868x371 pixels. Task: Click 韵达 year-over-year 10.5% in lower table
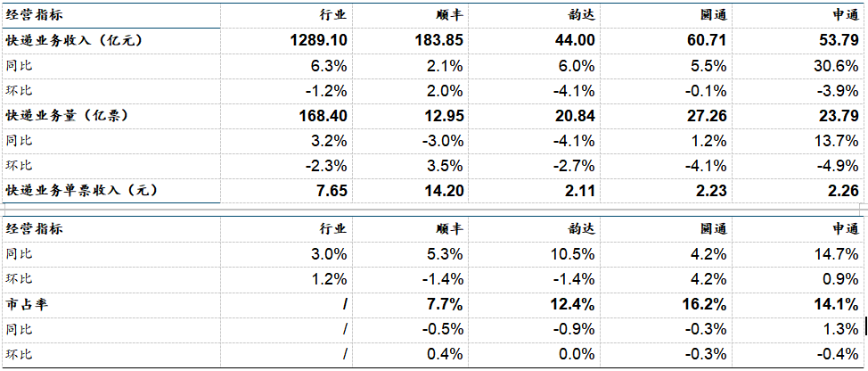click(574, 254)
